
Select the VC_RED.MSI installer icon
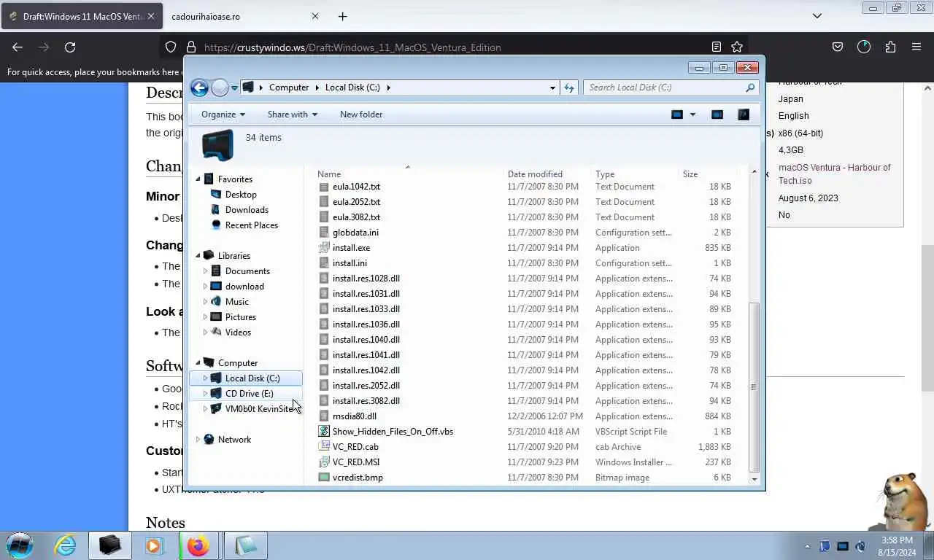(324, 462)
